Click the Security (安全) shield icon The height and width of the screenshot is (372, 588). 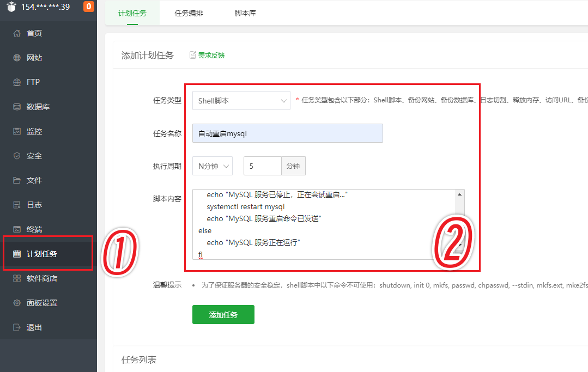pyautogui.click(x=17, y=156)
